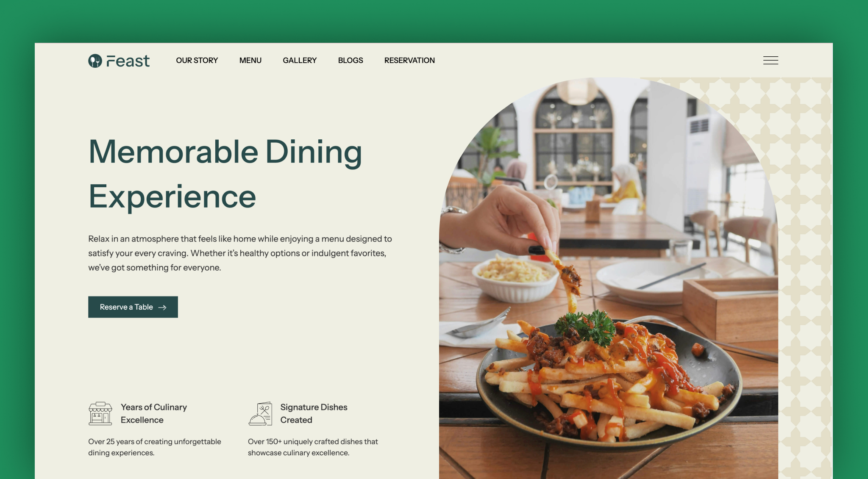
Task: Visit the BLOGS section
Action: pyautogui.click(x=351, y=61)
